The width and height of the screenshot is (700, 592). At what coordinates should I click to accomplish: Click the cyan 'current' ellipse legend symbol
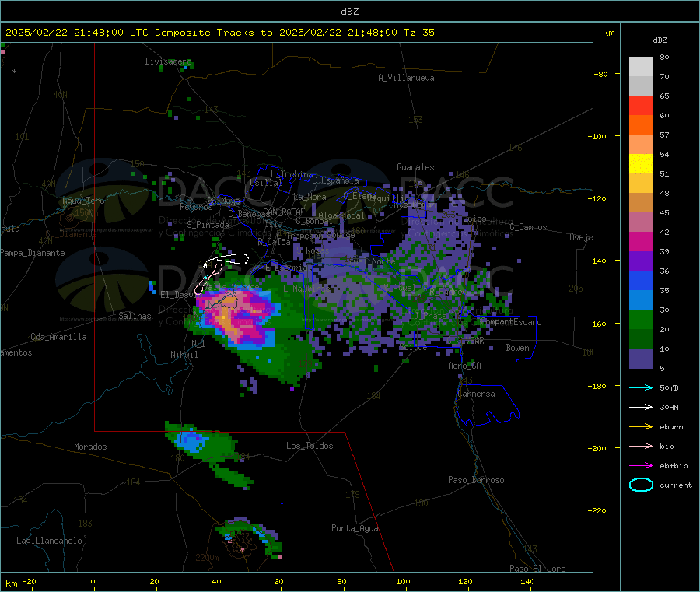[x=641, y=485]
